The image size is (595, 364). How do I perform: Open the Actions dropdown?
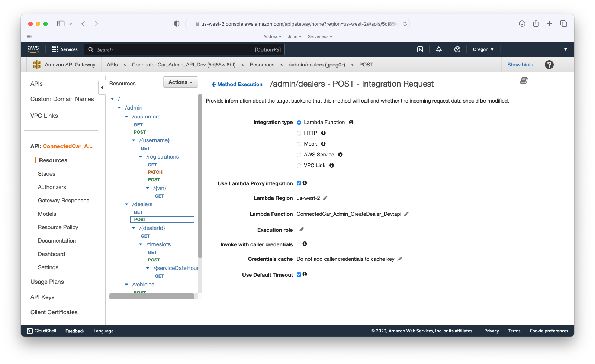[x=180, y=82]
